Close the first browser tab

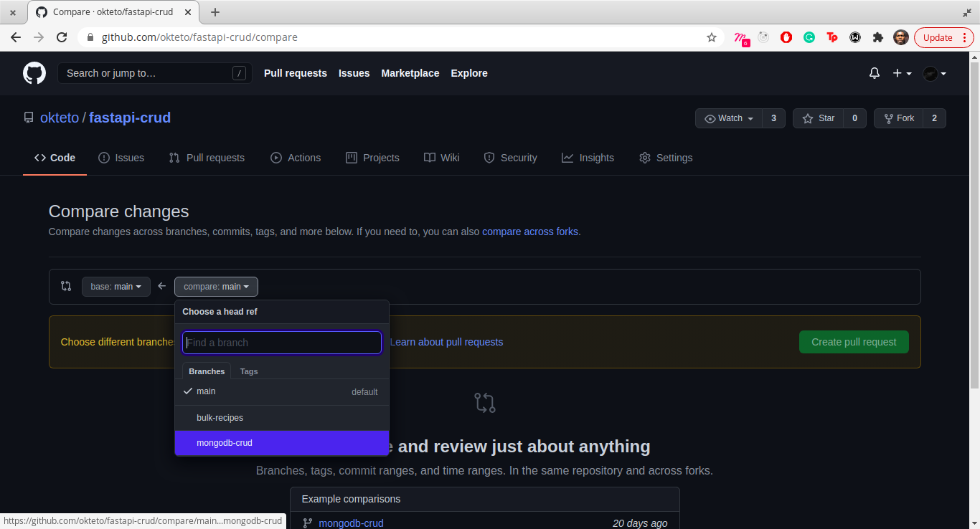13,12
